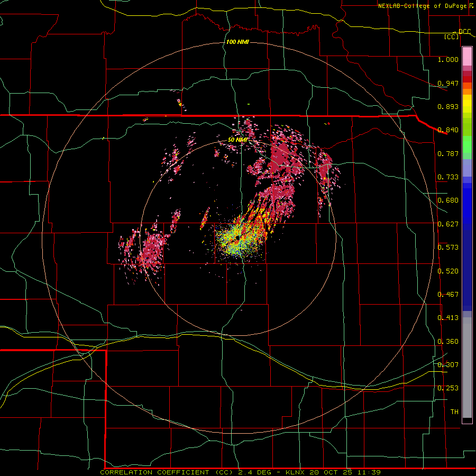
Task: Click the 100 NMI range ring label
Action: tap(237, 42)
